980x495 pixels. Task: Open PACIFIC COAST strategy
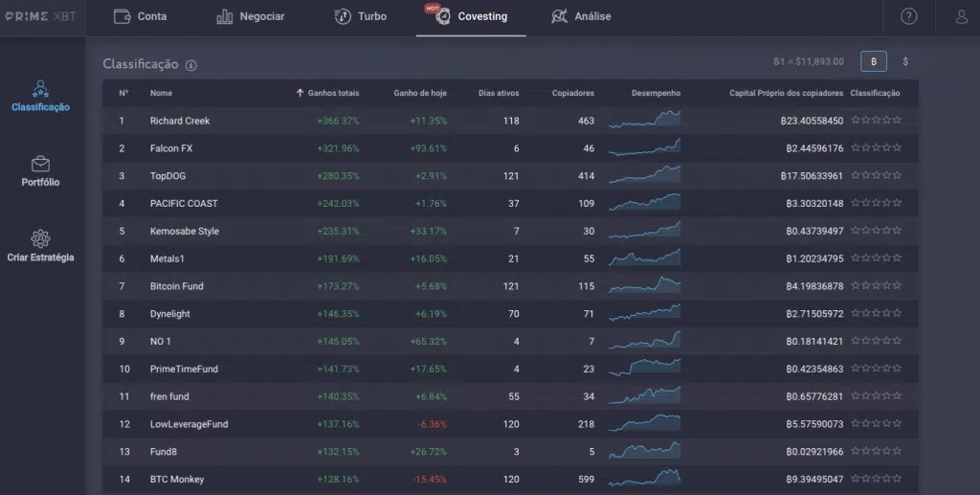184,203
